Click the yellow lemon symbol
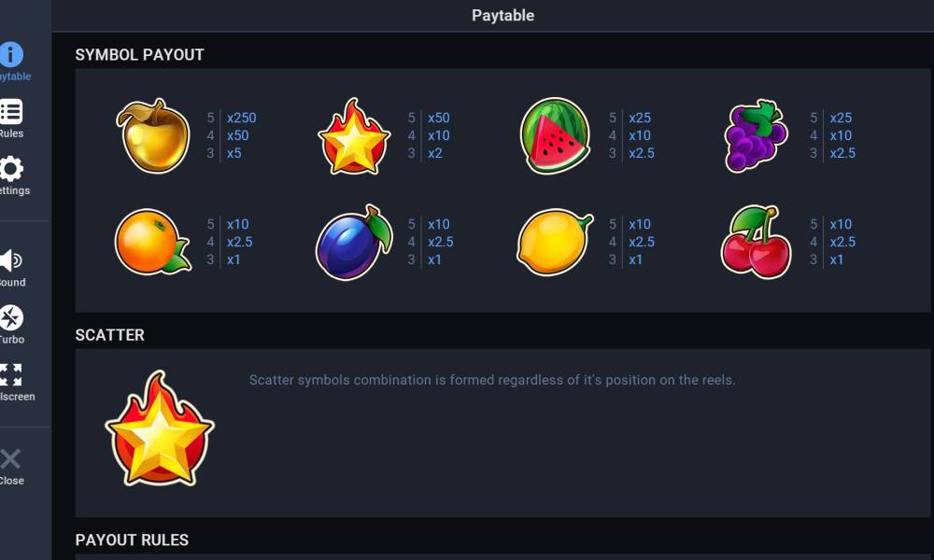Viewport: 934px width, 560px height. 555,242
